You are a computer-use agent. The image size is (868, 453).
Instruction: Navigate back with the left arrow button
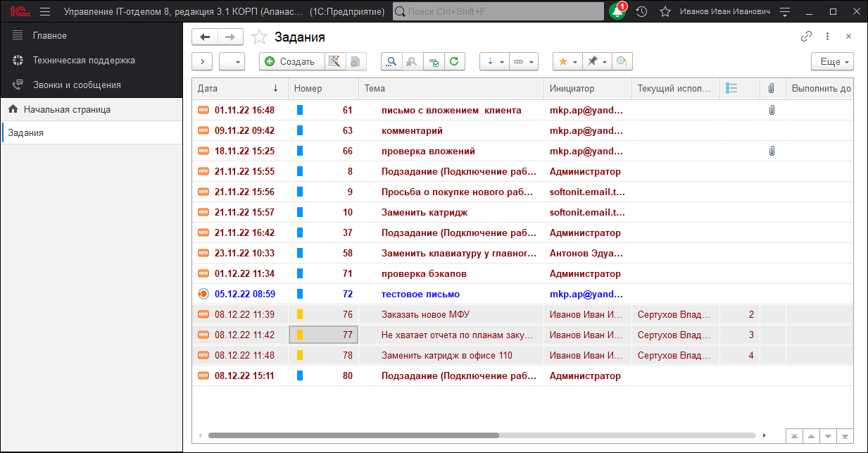coord(205,37)
